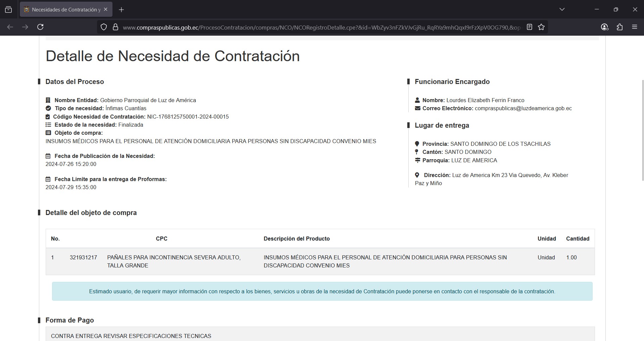Click the compraspublicas URL address bar
This screenshot has height=341, width=644.
pos(322,28)
